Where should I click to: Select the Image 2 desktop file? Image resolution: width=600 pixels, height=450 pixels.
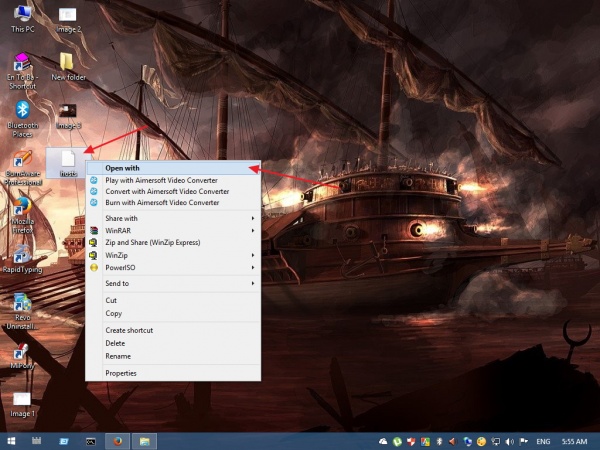pyautogui.click(x=68, y=20)
